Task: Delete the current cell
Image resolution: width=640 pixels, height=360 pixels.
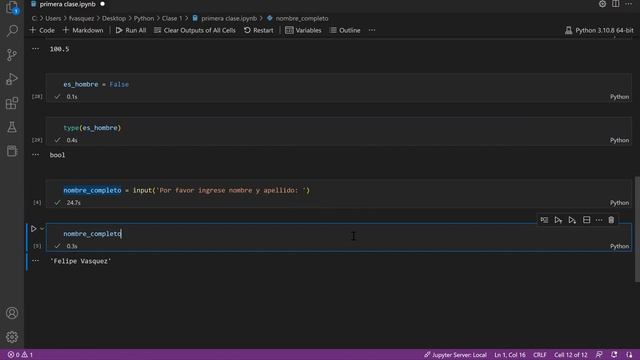Action: pyautogui.click(x=611, y=220)
